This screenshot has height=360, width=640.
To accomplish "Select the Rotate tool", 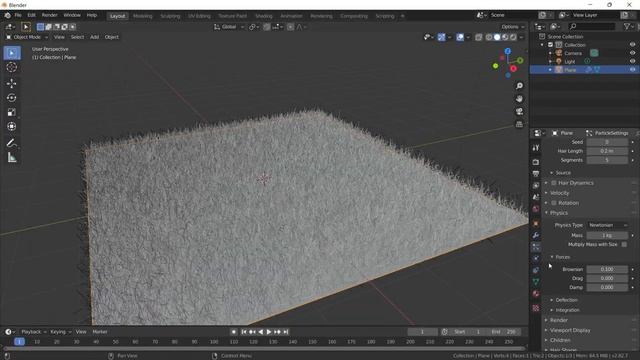I will (x=12, y=98).
